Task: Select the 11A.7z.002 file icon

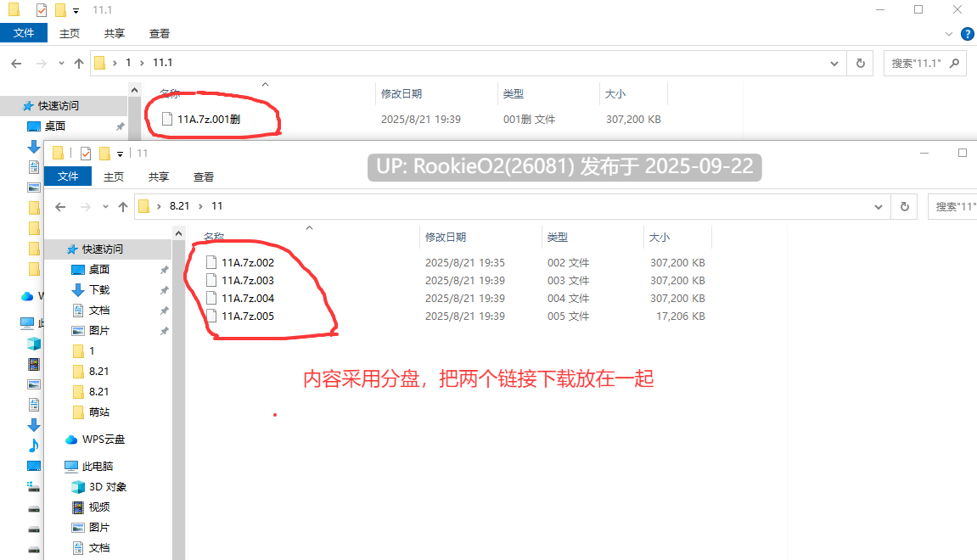Action: (211, 262)
